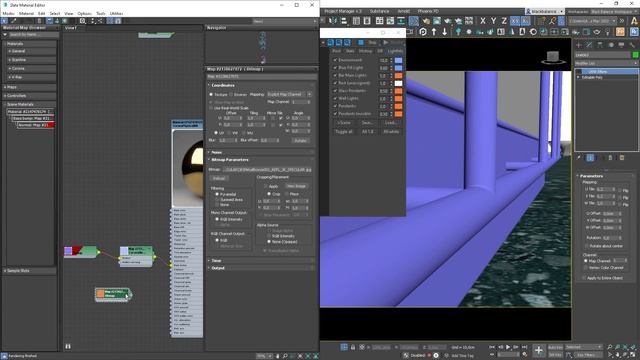Click the go to start playback button
This screenshot has width=640, height=360.
point(492,347)
